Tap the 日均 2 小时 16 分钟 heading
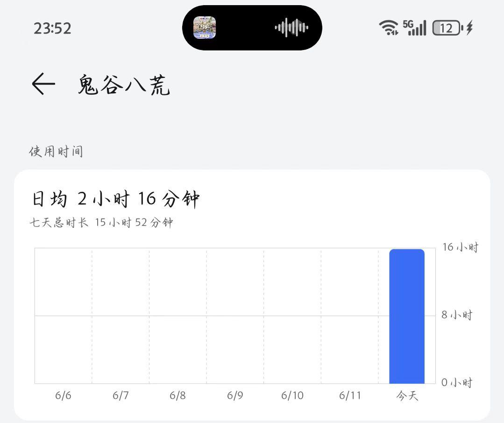 click(116, 198)
